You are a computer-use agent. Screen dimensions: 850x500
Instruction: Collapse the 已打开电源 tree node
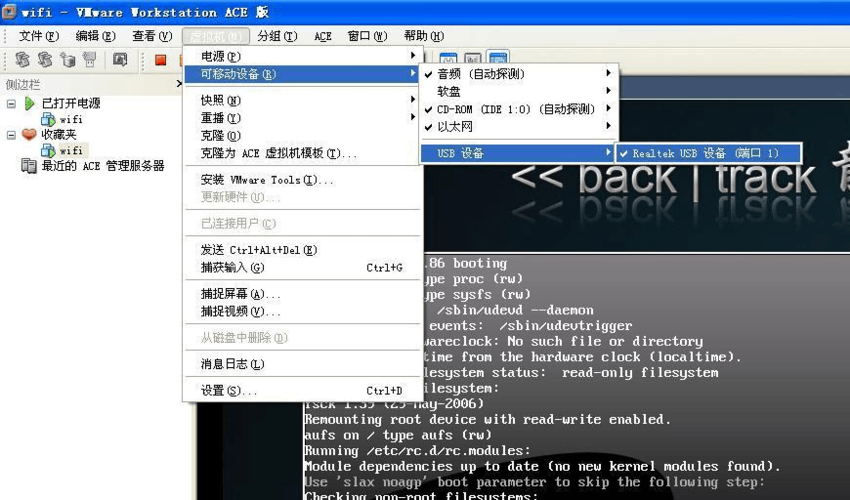(x=11, y=103)
